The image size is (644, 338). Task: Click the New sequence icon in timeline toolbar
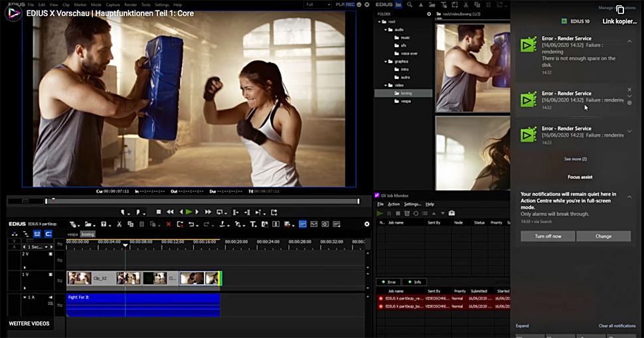click(x=72, y=224)
